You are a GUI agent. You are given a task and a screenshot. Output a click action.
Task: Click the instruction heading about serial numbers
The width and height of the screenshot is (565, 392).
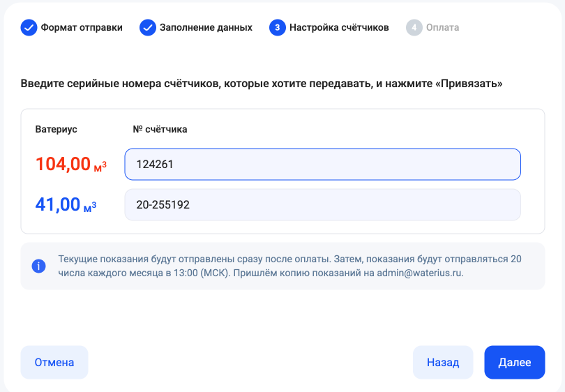pyautogui.click(x=262, y=84)
